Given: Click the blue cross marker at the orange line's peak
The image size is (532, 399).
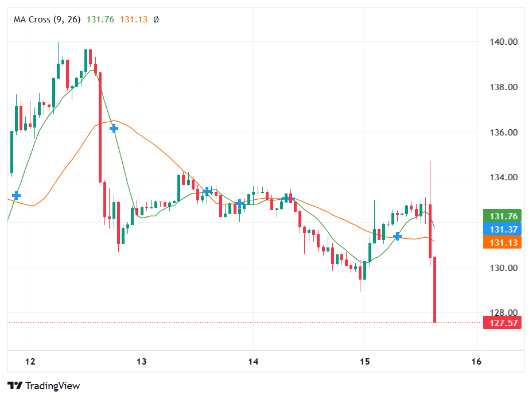Looking at the screenshot, I should (x=114, y=129).
